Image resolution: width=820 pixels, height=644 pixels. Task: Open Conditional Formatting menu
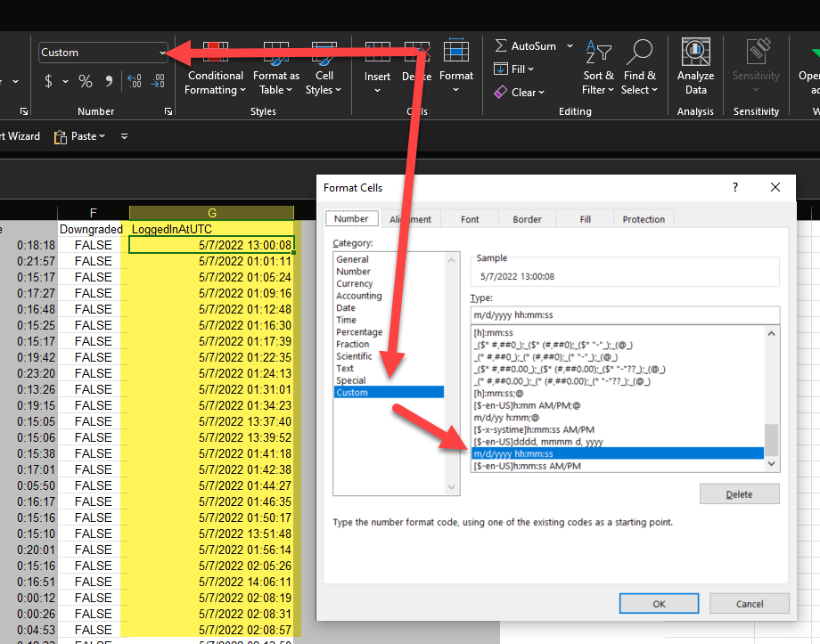coord(215,69)
